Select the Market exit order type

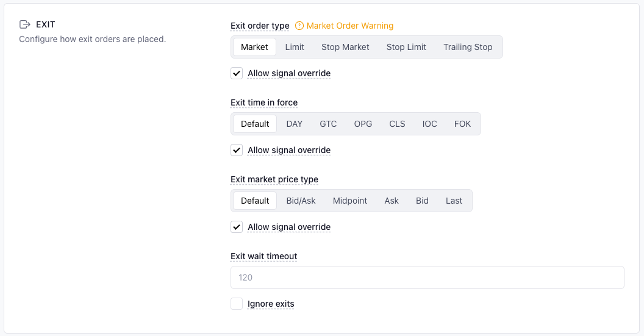(254, 47)
